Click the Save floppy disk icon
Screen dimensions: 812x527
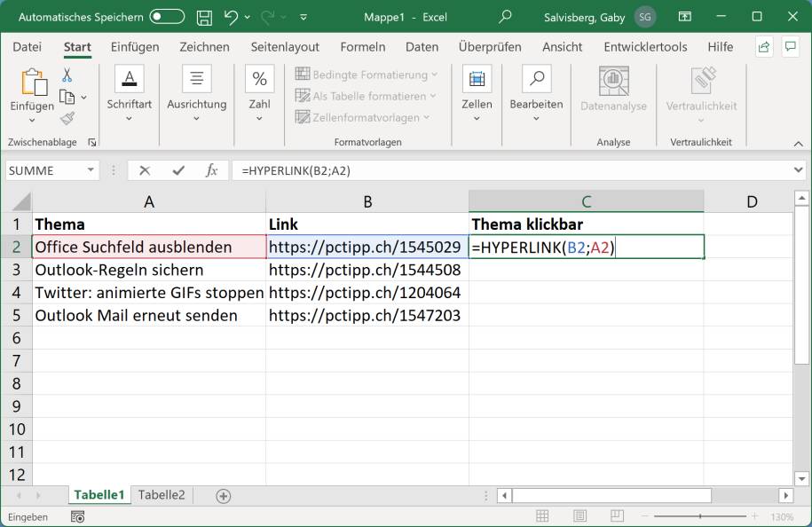pos(205,18)
